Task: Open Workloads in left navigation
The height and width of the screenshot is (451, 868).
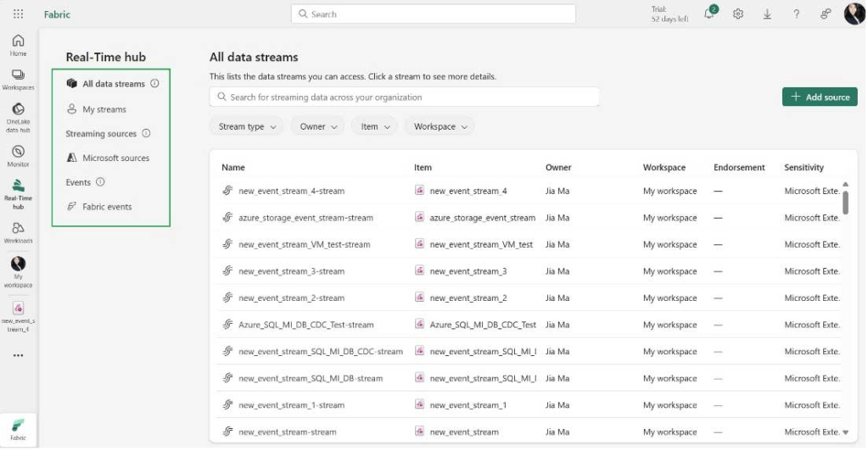Action: tap(18, 232)
